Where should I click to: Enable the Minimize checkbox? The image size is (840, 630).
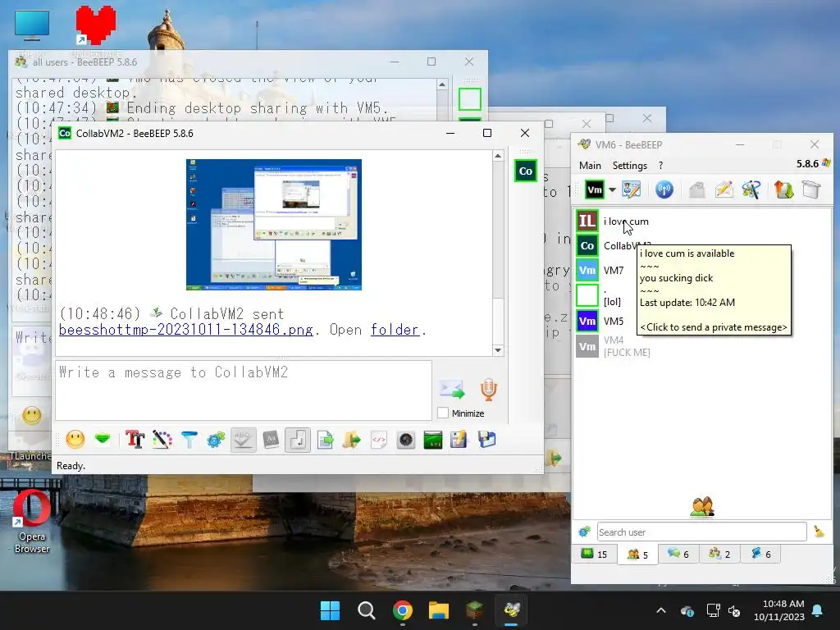click(x=442, y=413)
